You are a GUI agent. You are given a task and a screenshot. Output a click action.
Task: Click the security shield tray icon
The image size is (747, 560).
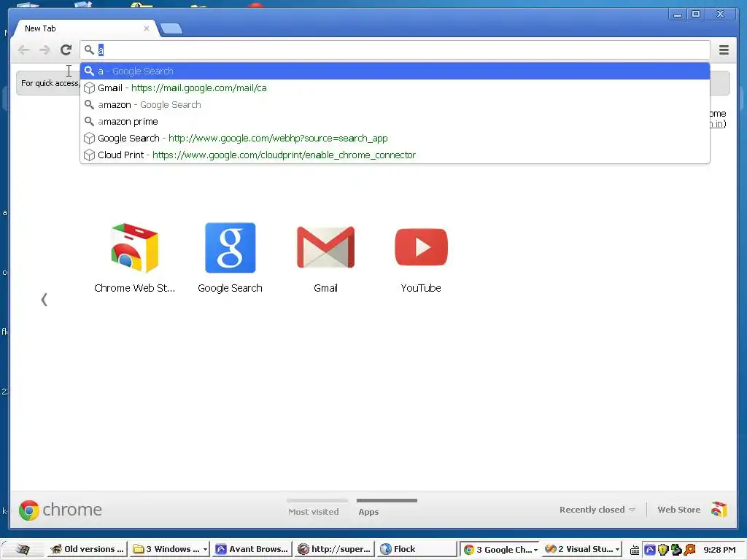[x=662, y=550]
